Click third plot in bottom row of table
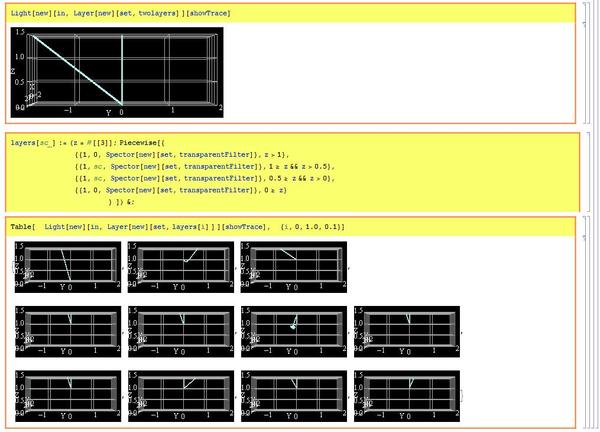This screenshot has width=600, height=432. (293, 394)
